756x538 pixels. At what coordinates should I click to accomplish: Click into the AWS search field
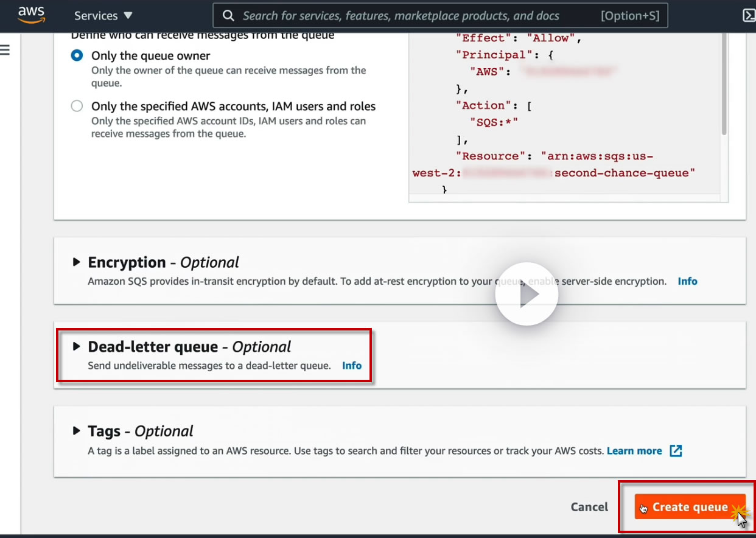414,16
